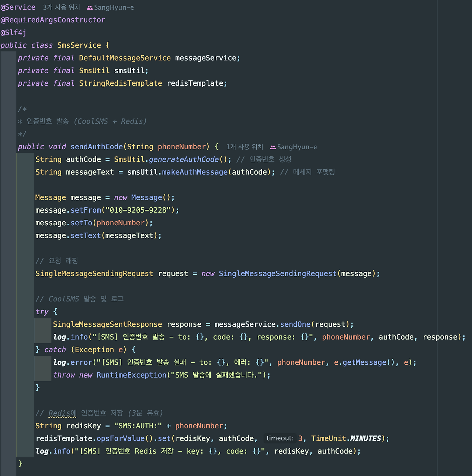The width and height of the screenshot is (472, 476).
Task: Click the "setTo" method call
Action: [x=81, y=223]
